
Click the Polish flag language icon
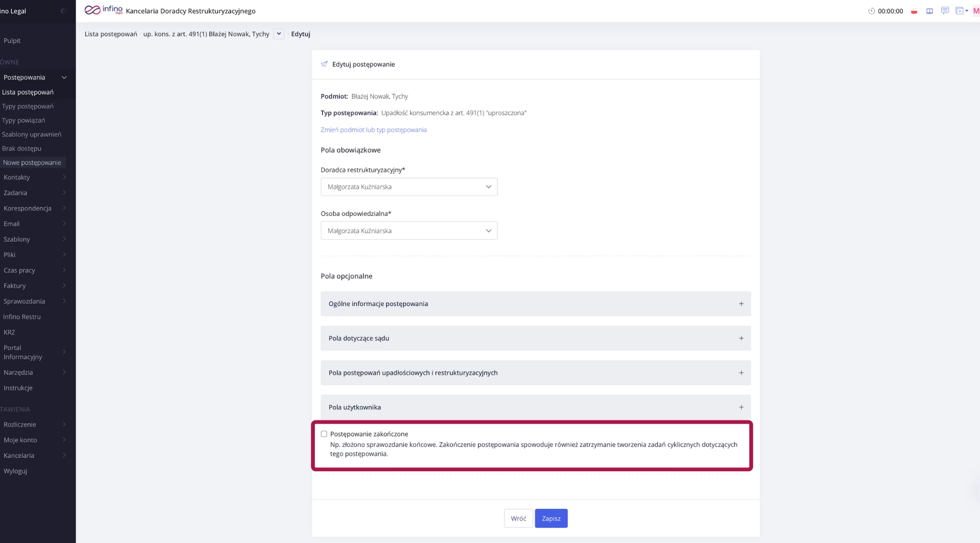[914, 11]
